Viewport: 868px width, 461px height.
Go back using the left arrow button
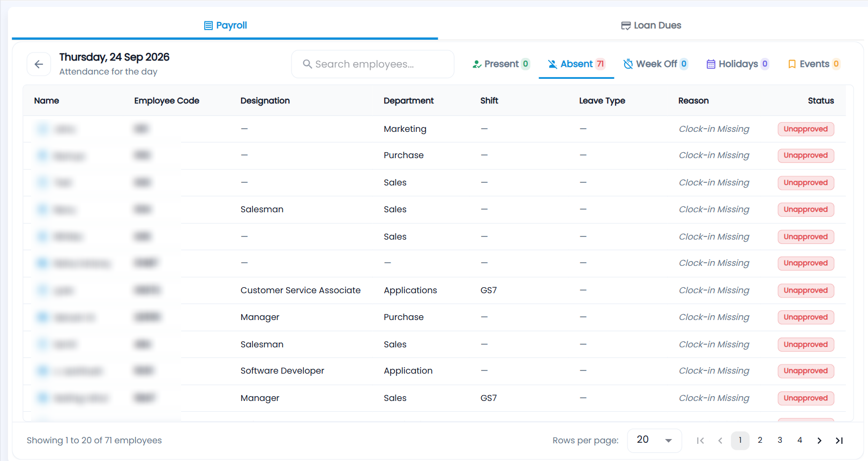tap(39, 64)
